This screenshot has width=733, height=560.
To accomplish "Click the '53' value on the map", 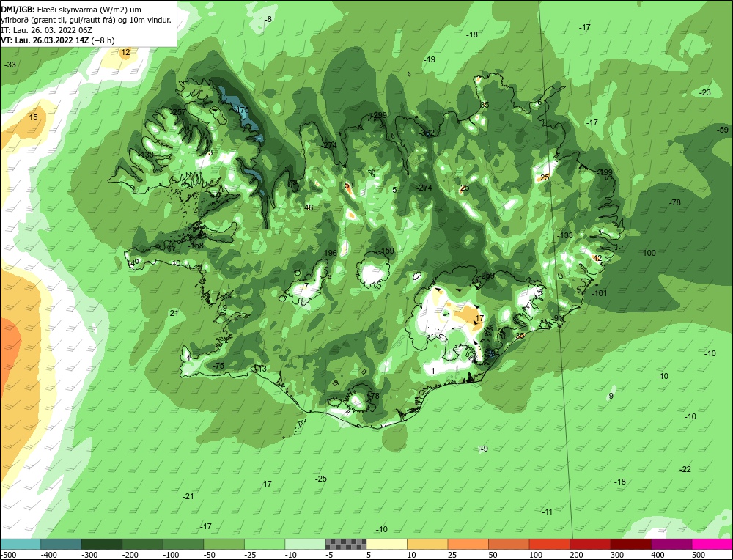I will (x=349, y=185).
